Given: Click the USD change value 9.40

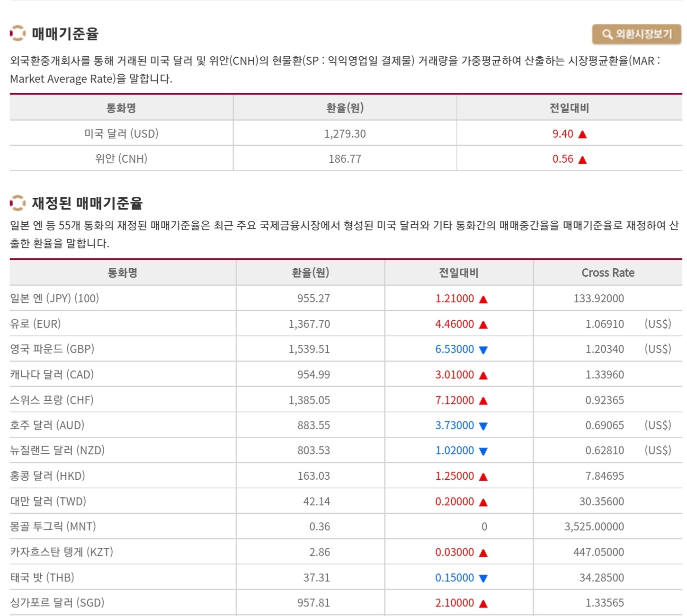Looking at the screenshot, I should pos(562,134).
